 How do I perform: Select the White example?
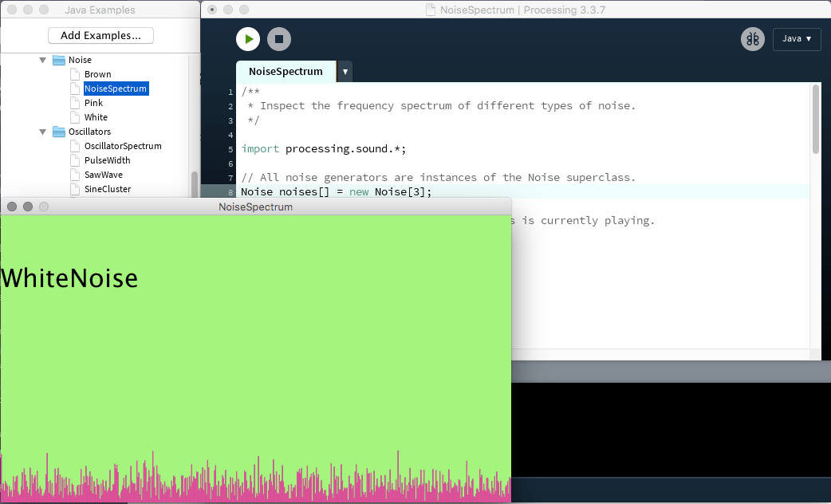point(96,116)
